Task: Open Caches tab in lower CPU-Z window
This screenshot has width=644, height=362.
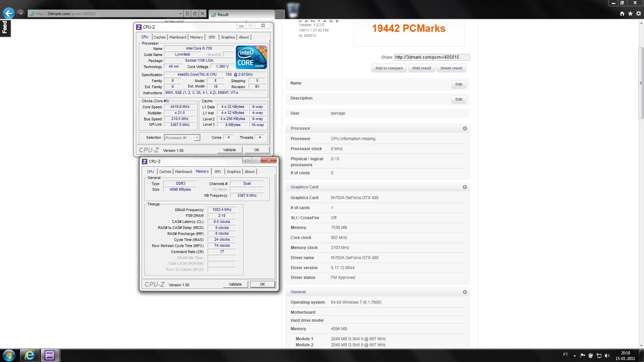Action: pyautogui.click(x=165, y=172)
